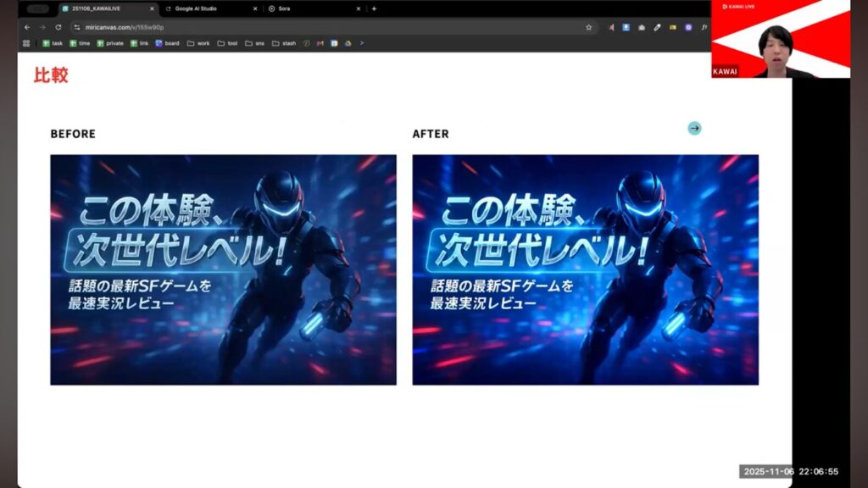The width and height of the screenshot is (868, 488).
Task: Open the Google Drive bookmark icon
Action: tap(348, 43)
